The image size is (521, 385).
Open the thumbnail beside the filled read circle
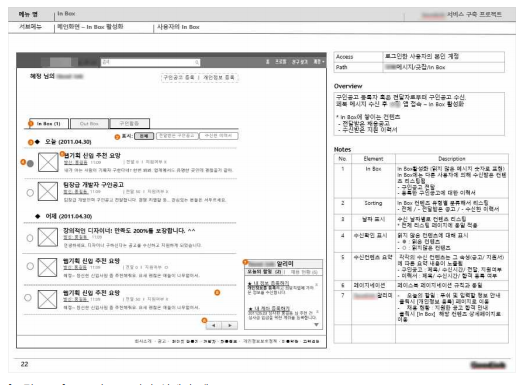point(48,162)
